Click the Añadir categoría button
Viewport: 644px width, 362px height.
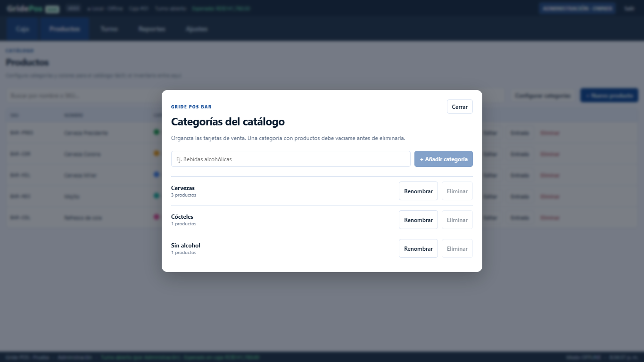444,159
